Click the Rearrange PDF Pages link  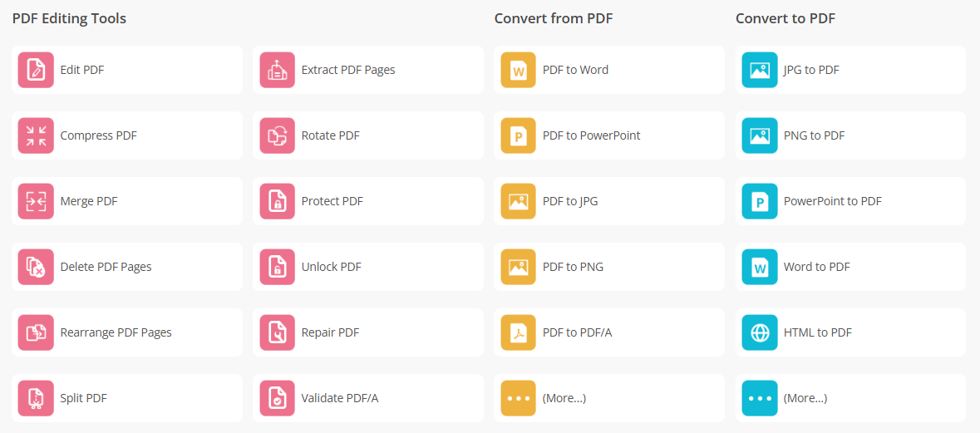point(116,332)
